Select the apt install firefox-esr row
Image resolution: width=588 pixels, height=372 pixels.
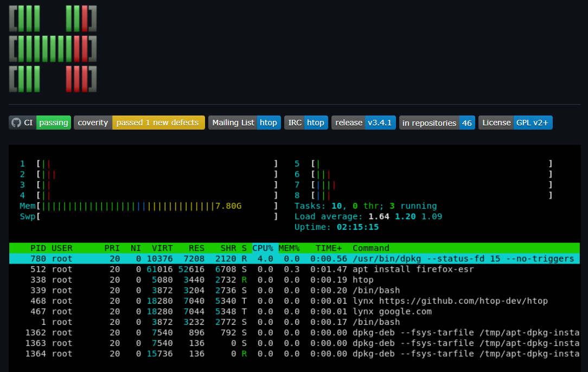295,270
